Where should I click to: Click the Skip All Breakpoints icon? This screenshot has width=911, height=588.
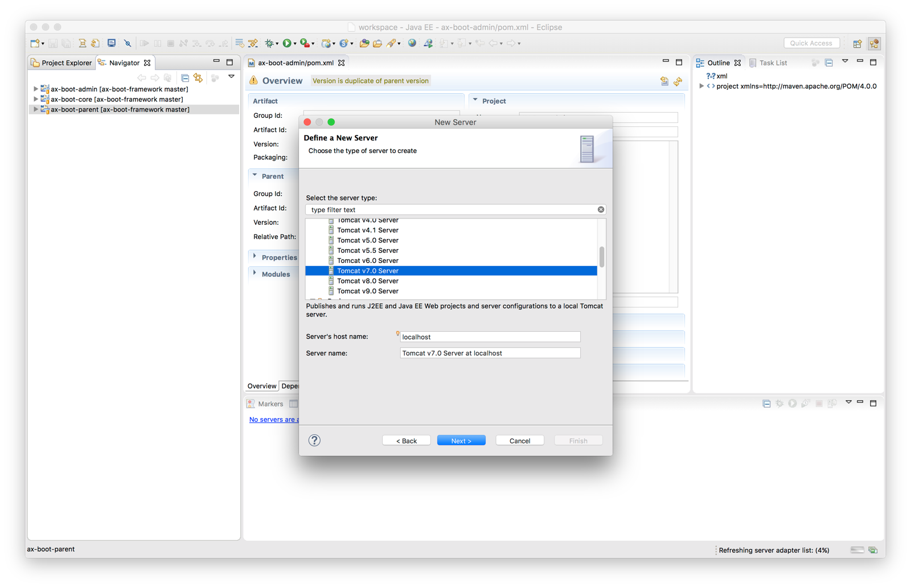point(128,43)
